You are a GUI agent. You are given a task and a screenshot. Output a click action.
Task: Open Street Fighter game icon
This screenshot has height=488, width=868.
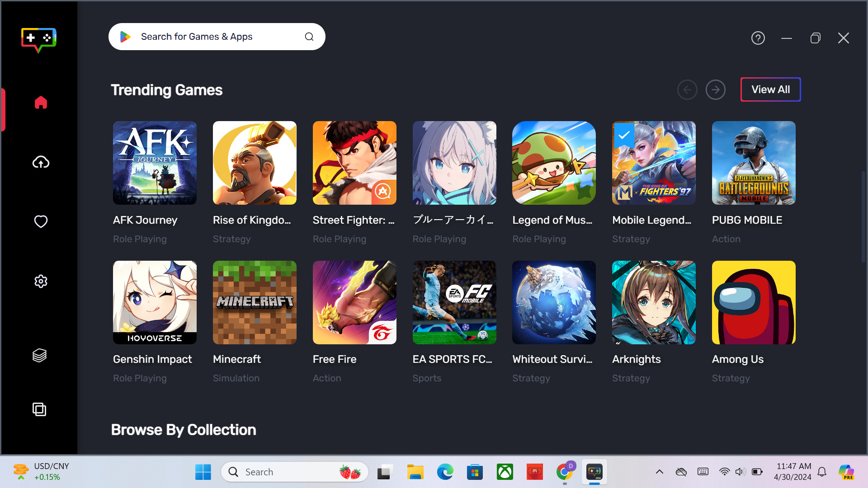point(354,163)
